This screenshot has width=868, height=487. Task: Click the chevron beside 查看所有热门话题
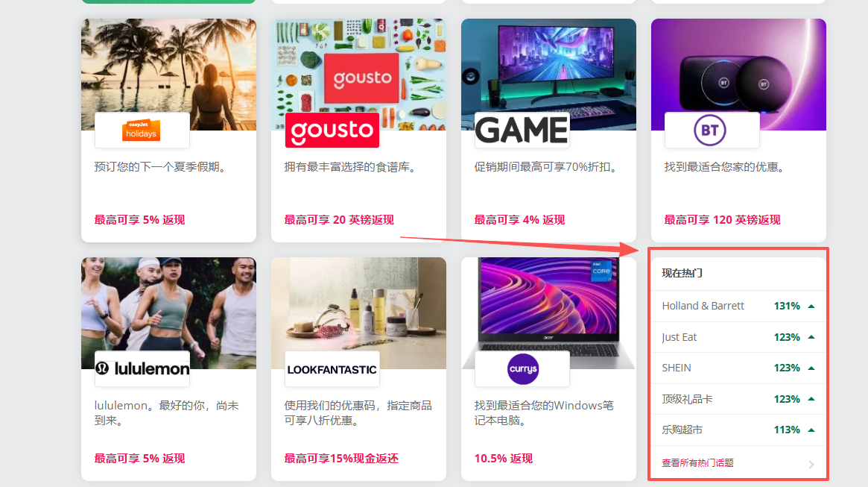pyautogui.click(x=811, y=465)
